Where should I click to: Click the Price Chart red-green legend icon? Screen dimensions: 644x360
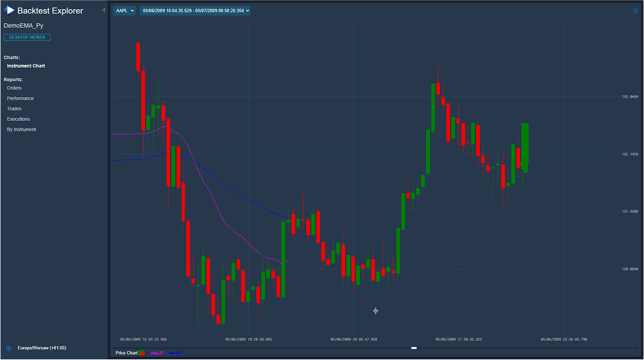(x=142, y=353)
